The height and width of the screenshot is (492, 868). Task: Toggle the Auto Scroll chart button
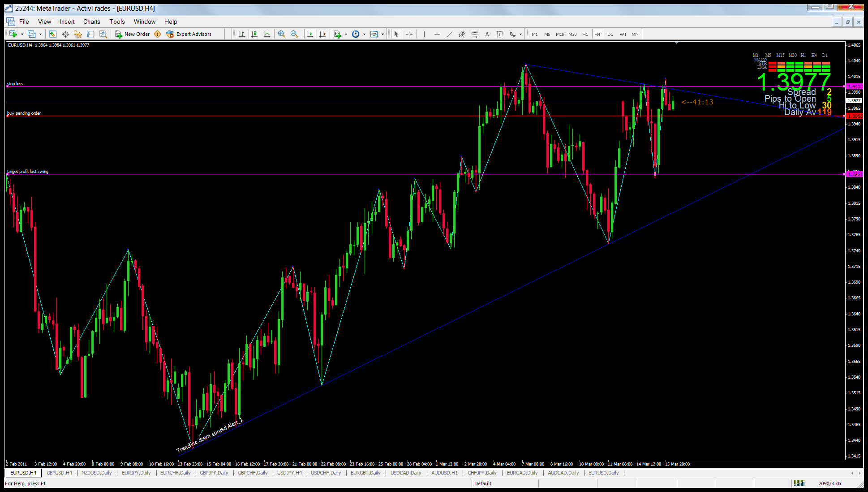point(310,34)
